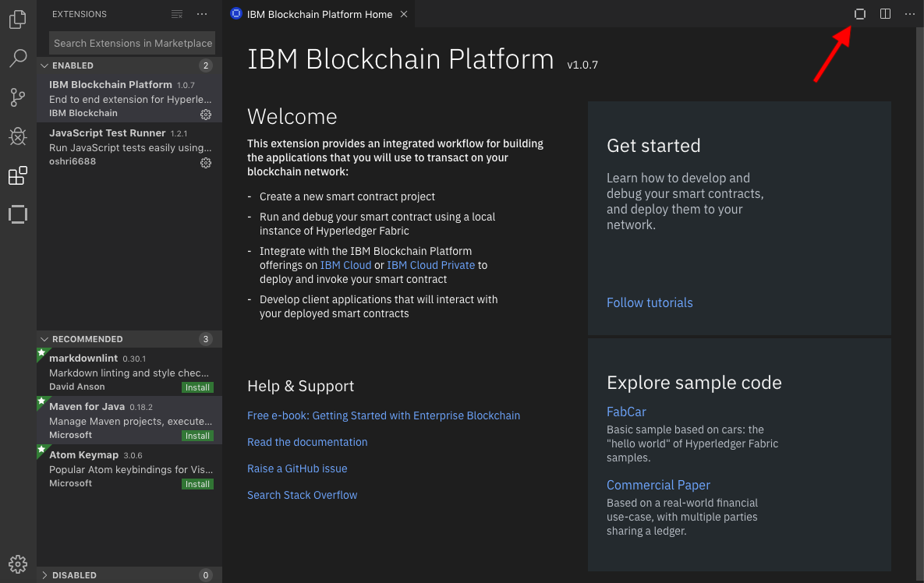
Task: Click the split editor icon
Action: pyautogui.click(x=885, y=14)
